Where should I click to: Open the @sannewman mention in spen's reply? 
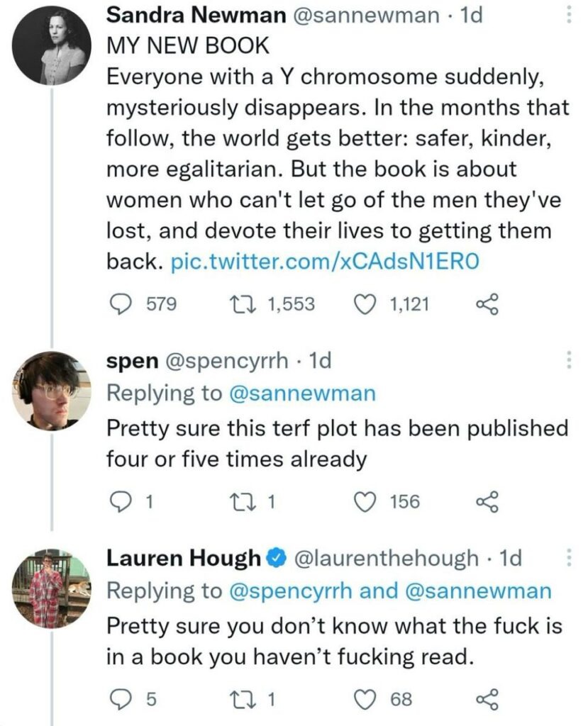[303, 393]
